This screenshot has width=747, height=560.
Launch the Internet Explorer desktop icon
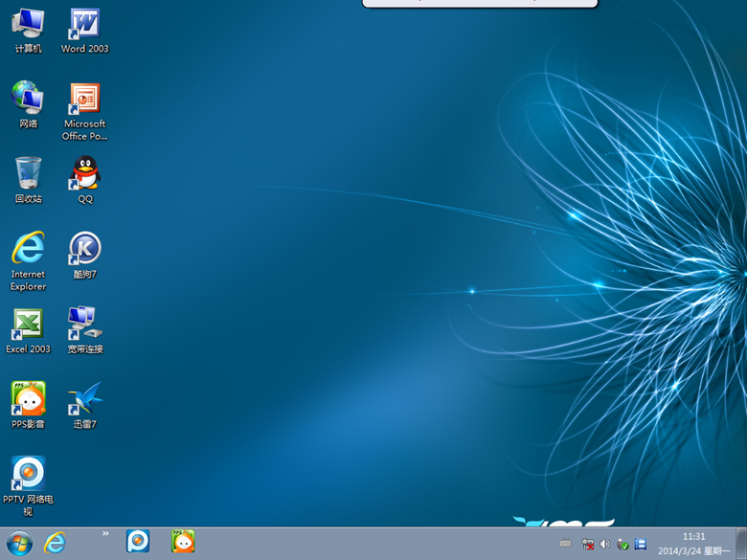[x=28, y=249]
